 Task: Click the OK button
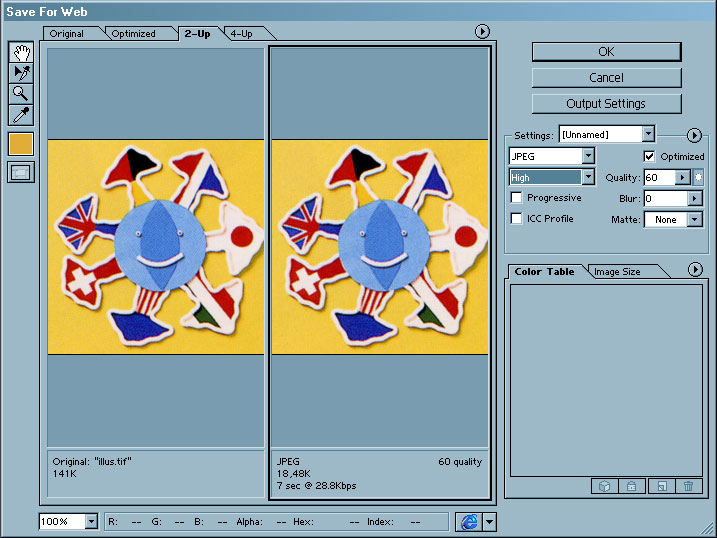click(606, 52)
